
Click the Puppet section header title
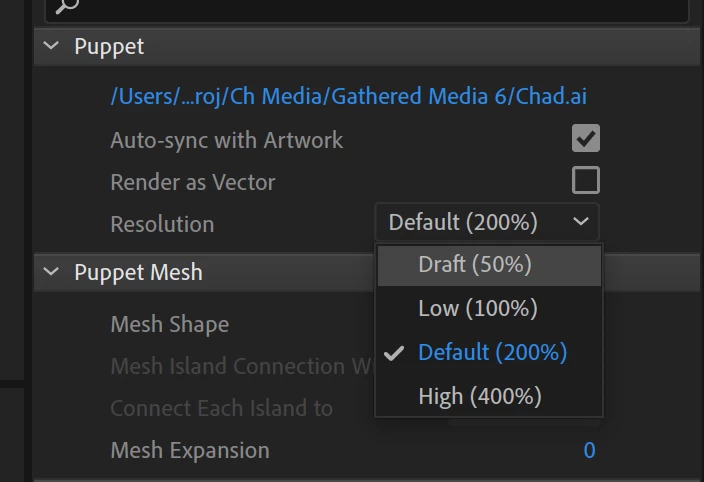[109, 46]
